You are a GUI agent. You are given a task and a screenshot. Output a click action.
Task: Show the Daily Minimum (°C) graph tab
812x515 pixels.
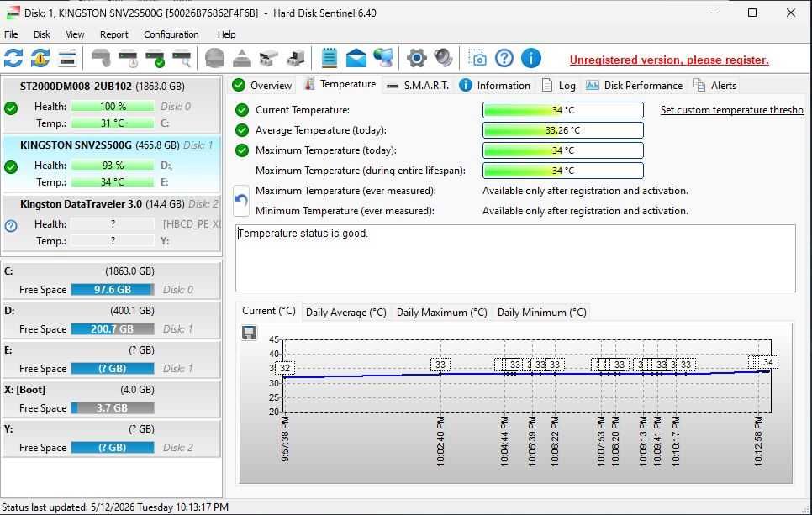click(x=541, y=313)
